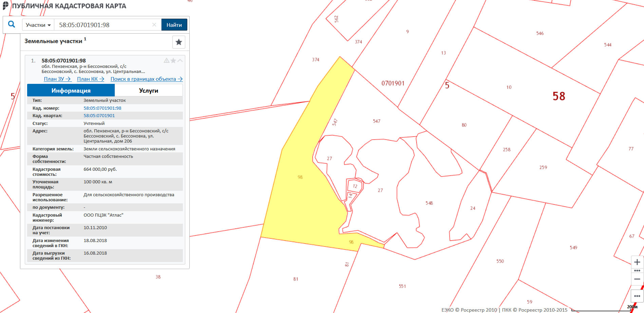Select the permitted use Для сельскохозяйственного производства

point(129,195)
